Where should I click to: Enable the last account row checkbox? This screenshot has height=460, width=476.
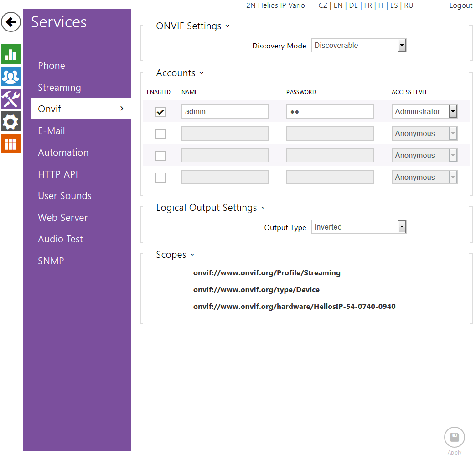click(160, 178)
